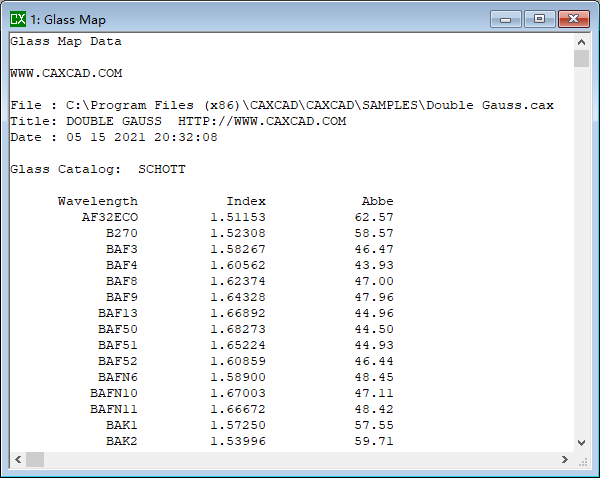The width and height of the screenshot is (600, 478).
Task: Minimize the Glass Map window
Action: (x=505, y=19)
